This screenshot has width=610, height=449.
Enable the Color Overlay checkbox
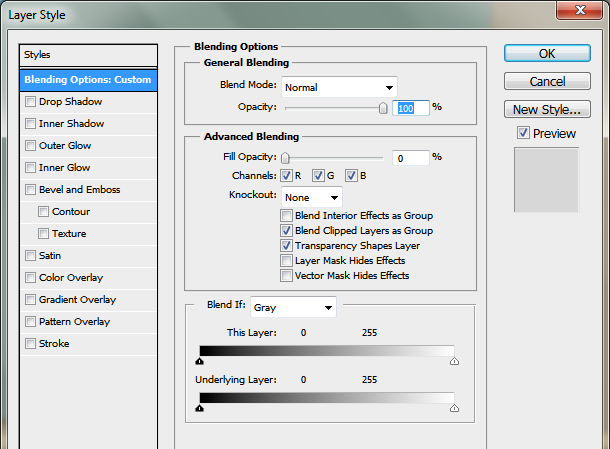30,277
